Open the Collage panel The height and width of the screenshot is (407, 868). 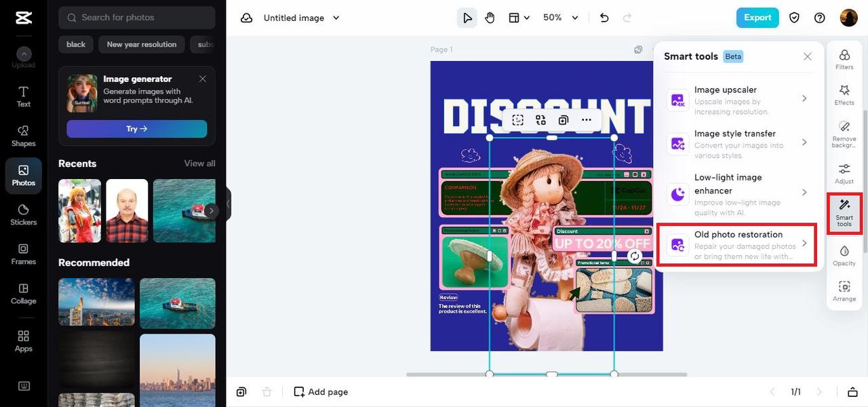point(24,293)
